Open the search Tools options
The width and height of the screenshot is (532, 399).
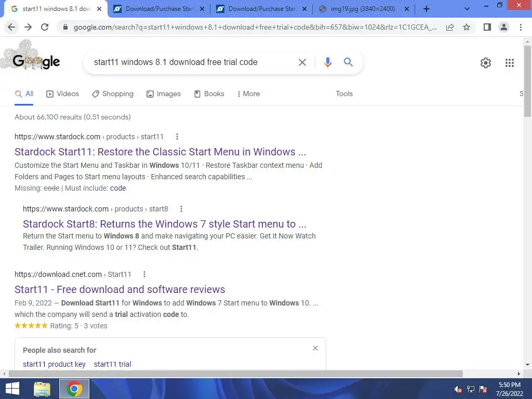click(344, 94)
